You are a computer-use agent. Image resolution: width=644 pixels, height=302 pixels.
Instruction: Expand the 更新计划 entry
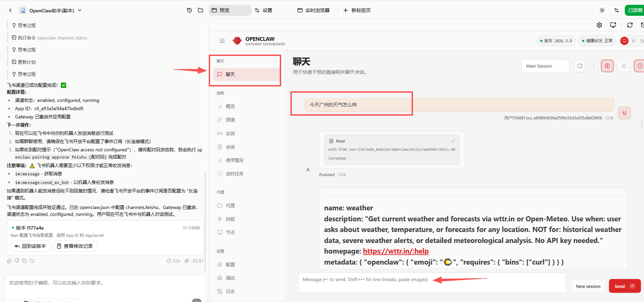[x=24, y=62]
